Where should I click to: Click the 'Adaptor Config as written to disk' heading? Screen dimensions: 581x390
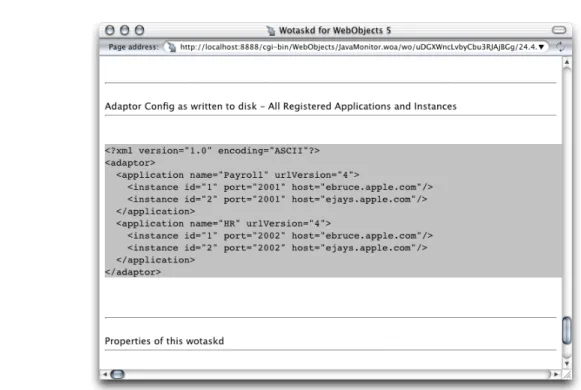[x=280, y=106]
